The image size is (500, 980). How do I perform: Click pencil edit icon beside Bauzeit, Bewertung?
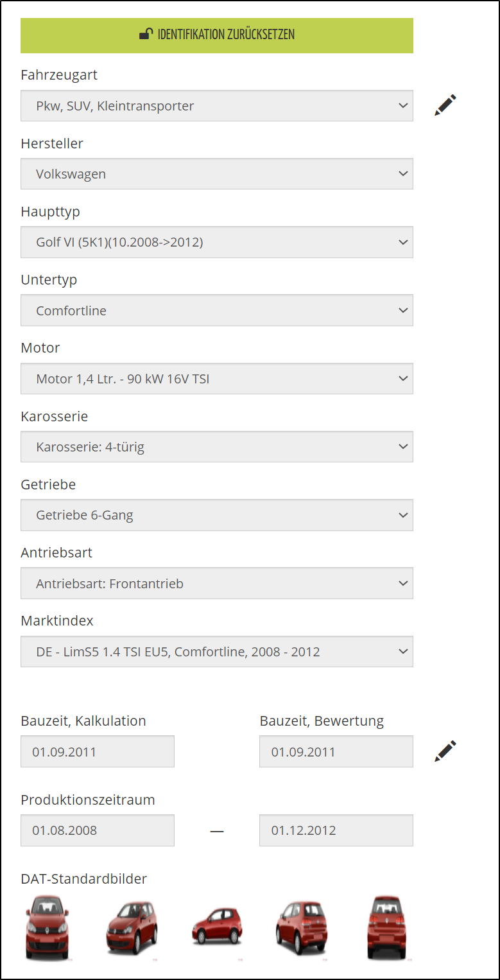pos(445,751)
